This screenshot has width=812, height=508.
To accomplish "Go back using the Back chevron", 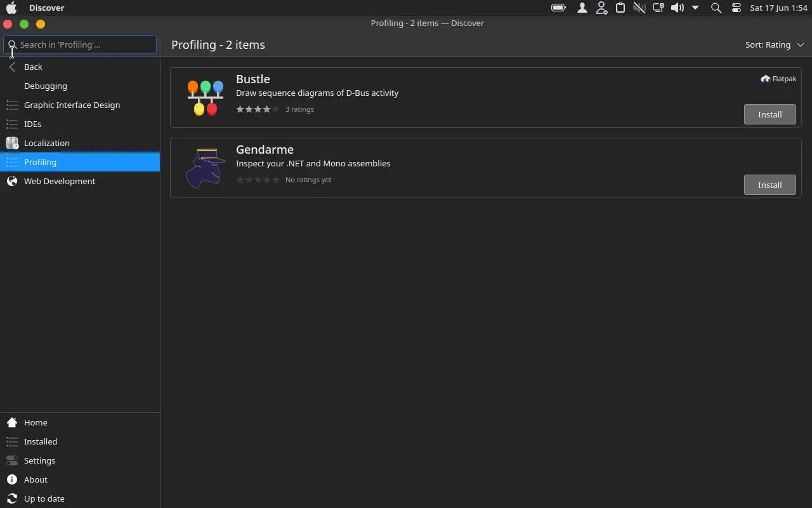I will point(12,67).
